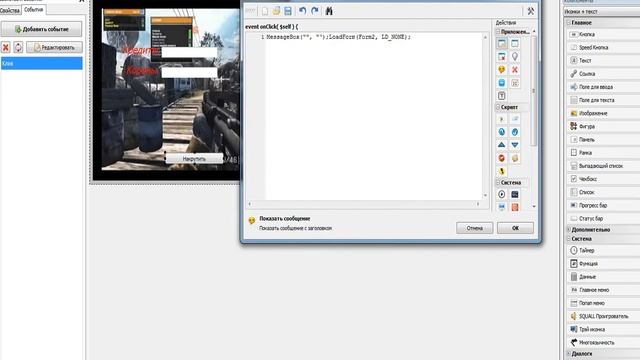Collapse the Главное components group
Image resolution: width=640 pixels, height=360 pixels.
pos(568,23)
